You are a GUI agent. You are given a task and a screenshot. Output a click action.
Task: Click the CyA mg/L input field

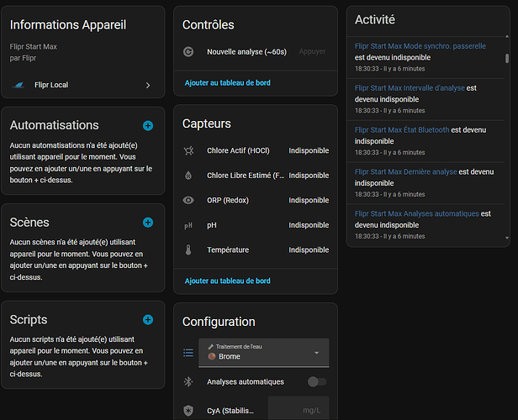click(x=299, y=408)
